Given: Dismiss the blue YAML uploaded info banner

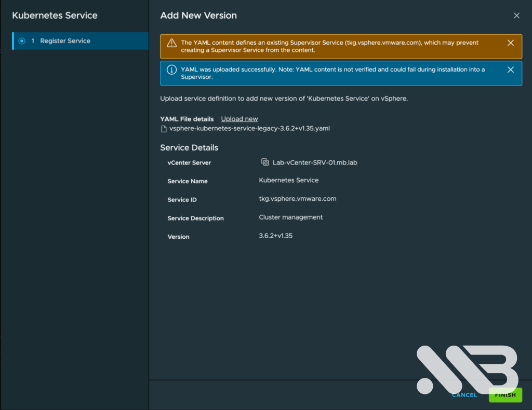Looking at the screenshot, I should [x=510, y=70].
